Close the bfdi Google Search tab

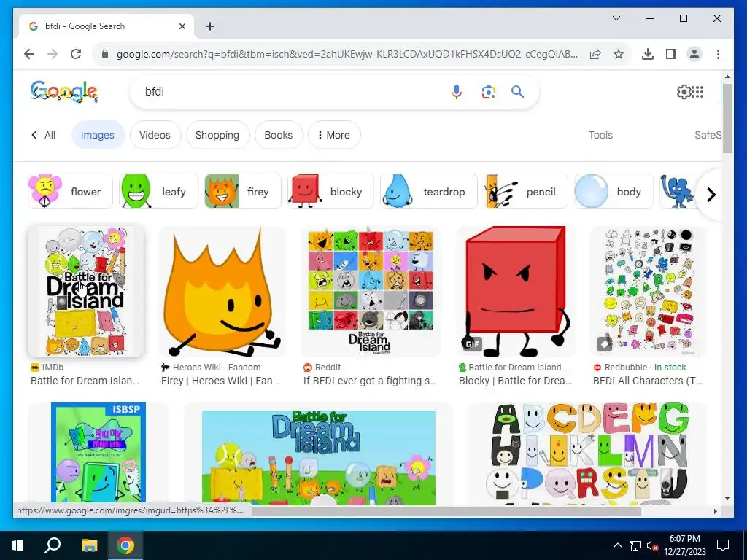(x=182, y=26)
